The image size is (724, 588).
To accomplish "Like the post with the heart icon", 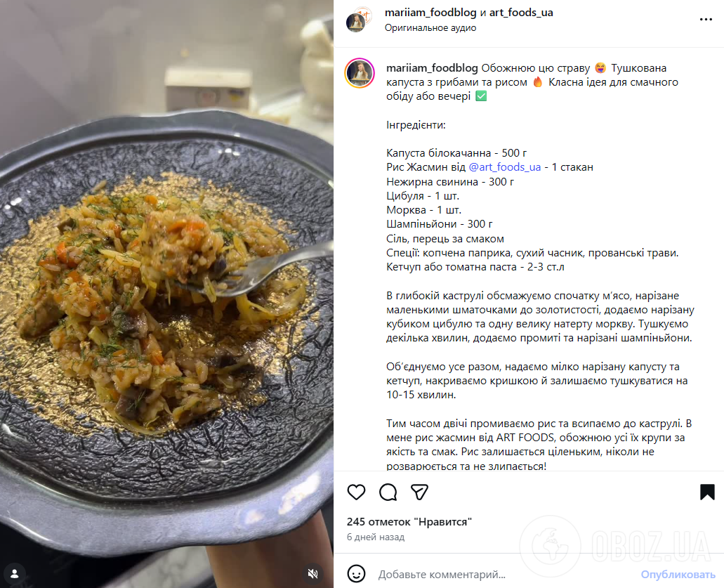I will pos(357,492).
